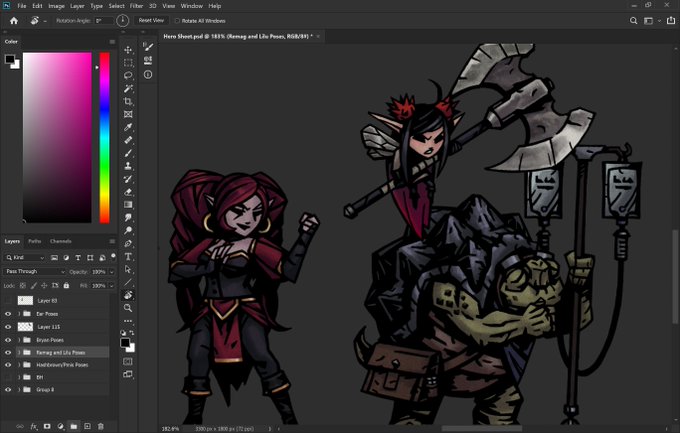The height and width of the screenshot is (433, 680).
Task: Hide Layer 115
Action: coord(8,327)
